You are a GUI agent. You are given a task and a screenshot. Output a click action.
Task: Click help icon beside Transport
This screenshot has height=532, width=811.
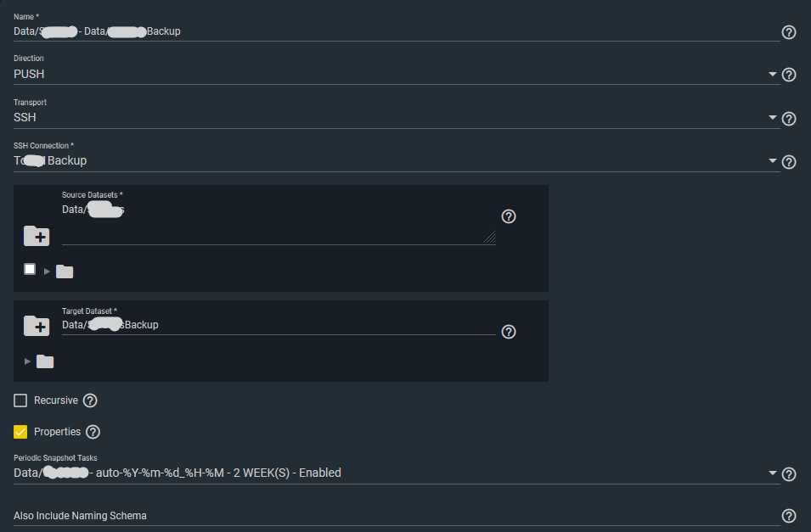tap(788, 119)
